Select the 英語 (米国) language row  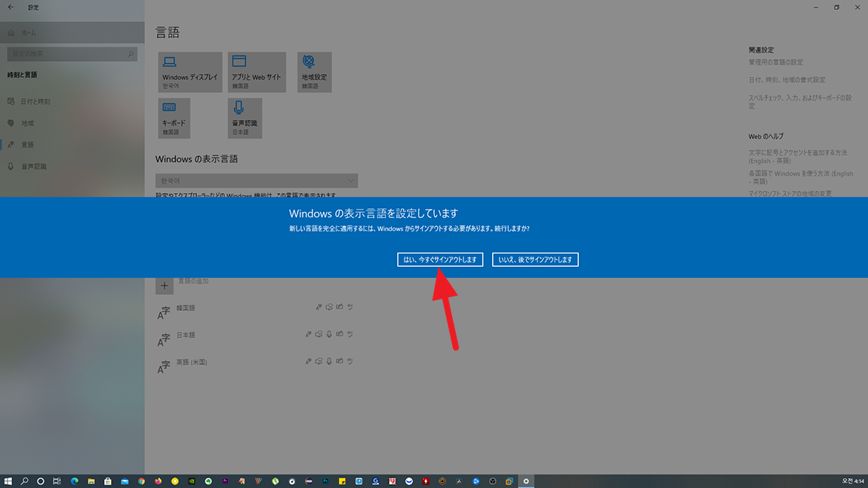(257, 365)
